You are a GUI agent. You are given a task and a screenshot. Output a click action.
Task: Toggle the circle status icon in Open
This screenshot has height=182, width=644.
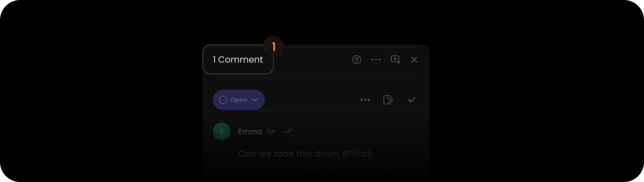[x=223, y=100]
